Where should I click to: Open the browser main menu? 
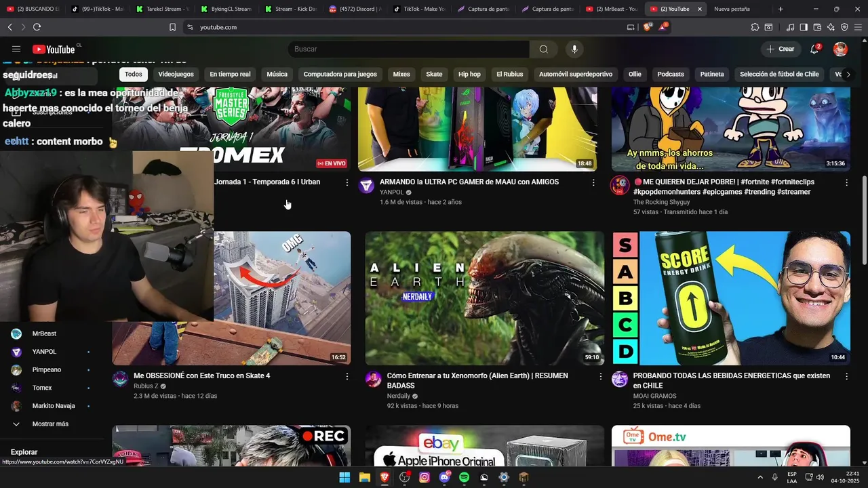point(859,27)
